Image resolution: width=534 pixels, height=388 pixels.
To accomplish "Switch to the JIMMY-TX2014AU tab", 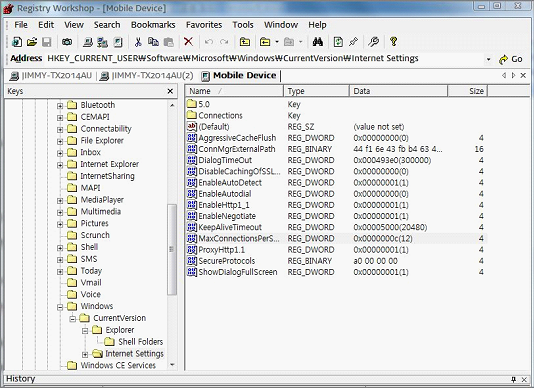I will coord(50,76).
